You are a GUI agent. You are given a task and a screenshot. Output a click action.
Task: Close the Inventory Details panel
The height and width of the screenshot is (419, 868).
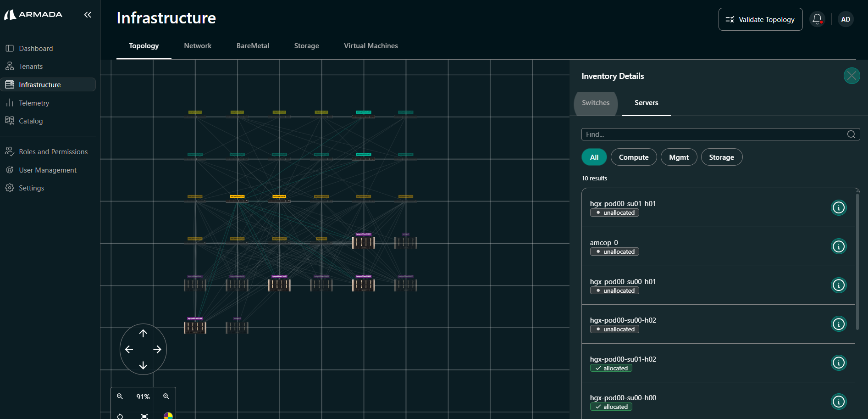click(851, 76)
